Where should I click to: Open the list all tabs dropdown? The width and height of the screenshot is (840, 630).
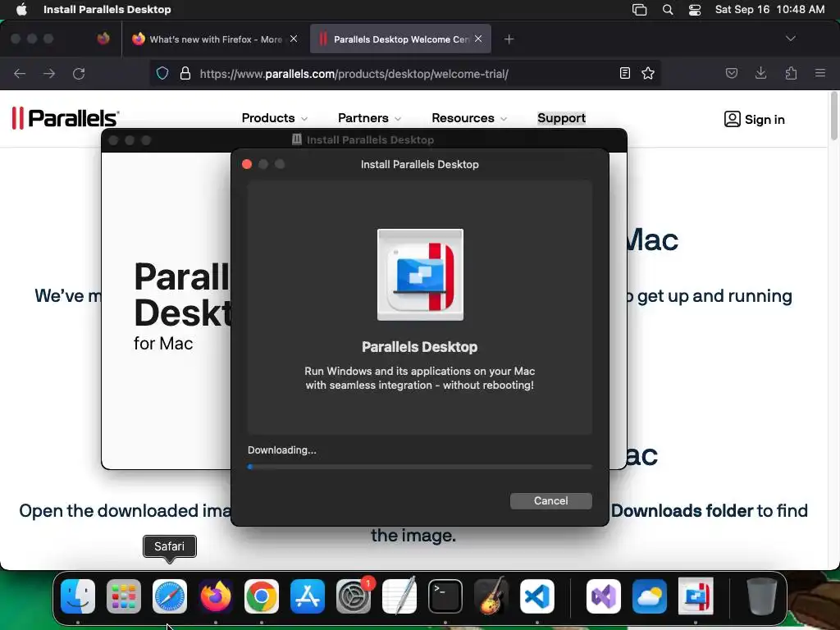[x=790, y=39]
